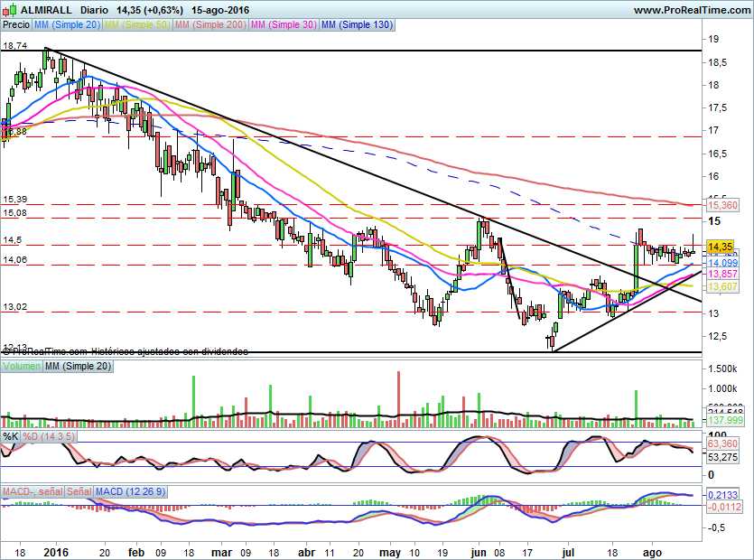This screenshot has width=754, height=560.
Task: Click the 2016 year marker on time axis
Action: (x=56, y=552)
